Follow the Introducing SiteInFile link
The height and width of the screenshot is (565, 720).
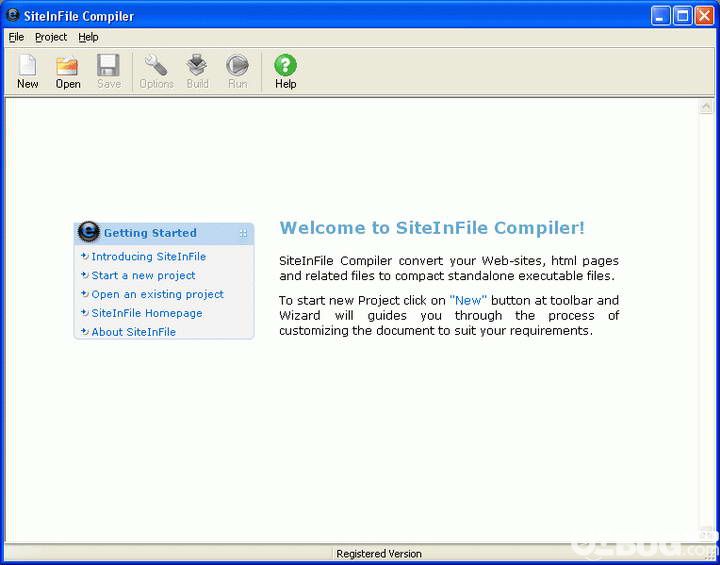[148, 256]
